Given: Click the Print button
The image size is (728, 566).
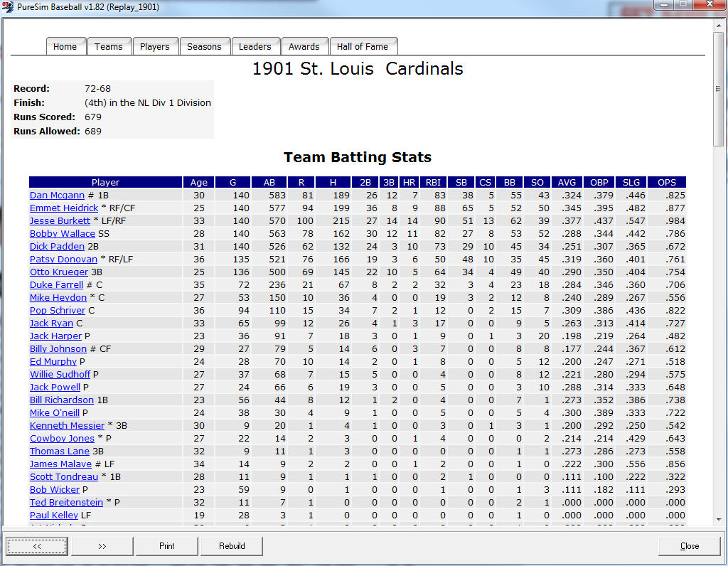Looking at the screenshot, I should click(166, 546).
